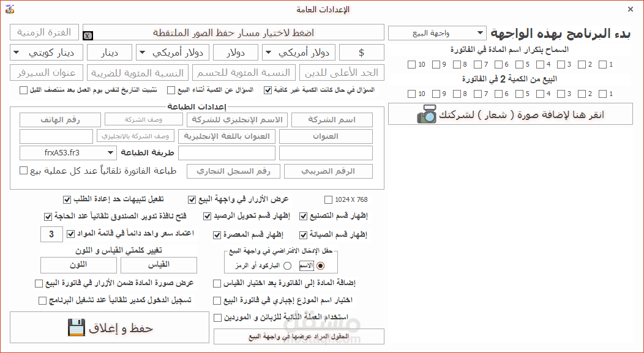The image size is (644, 353).
Task: Check box 10 under السماح بتكرار اسم المادة
Action: click(411, 64)
